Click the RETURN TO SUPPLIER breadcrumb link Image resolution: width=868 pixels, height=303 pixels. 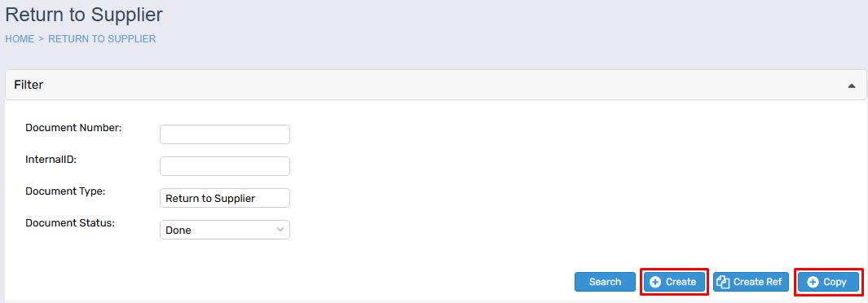(x=102, y=39)
